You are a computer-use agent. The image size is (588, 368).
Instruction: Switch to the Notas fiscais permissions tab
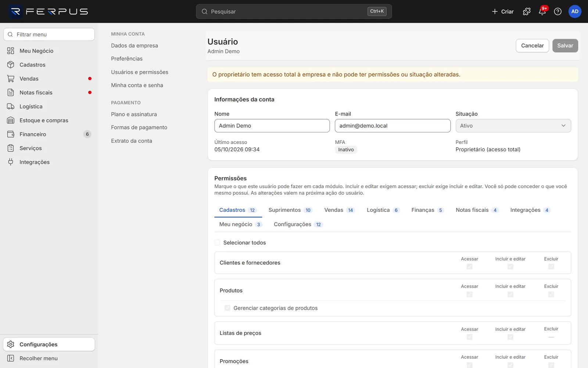pos(477,210)
